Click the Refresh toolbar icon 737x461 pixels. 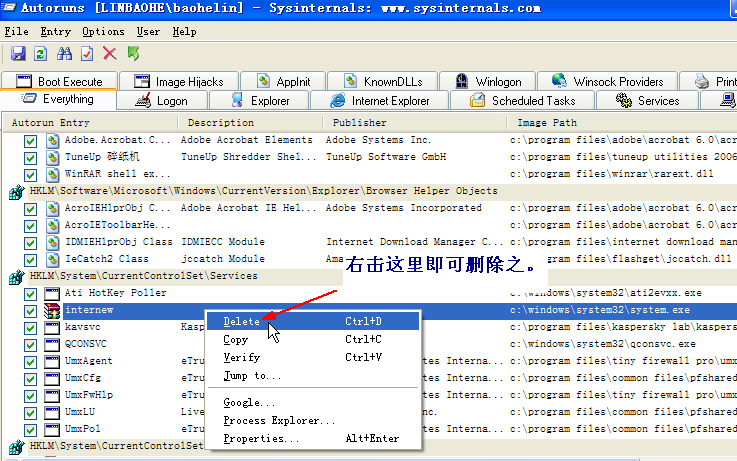click(x=40, y=54)
